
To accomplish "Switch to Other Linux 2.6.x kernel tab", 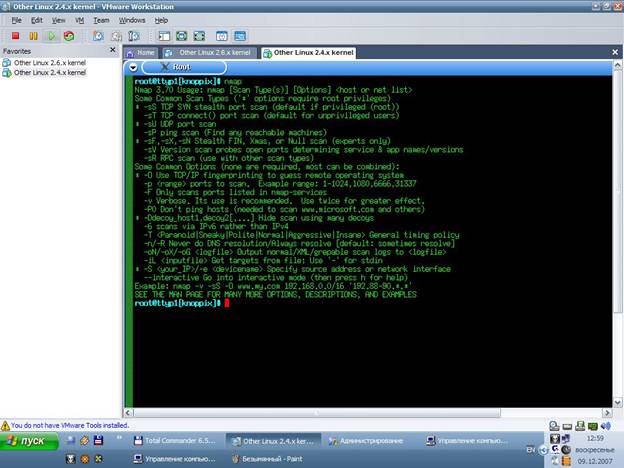I will 211,52.
